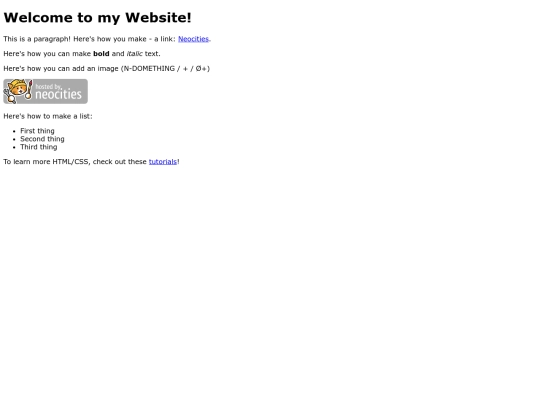Click the cat mascot in the badge

click(x=18, y=91)
